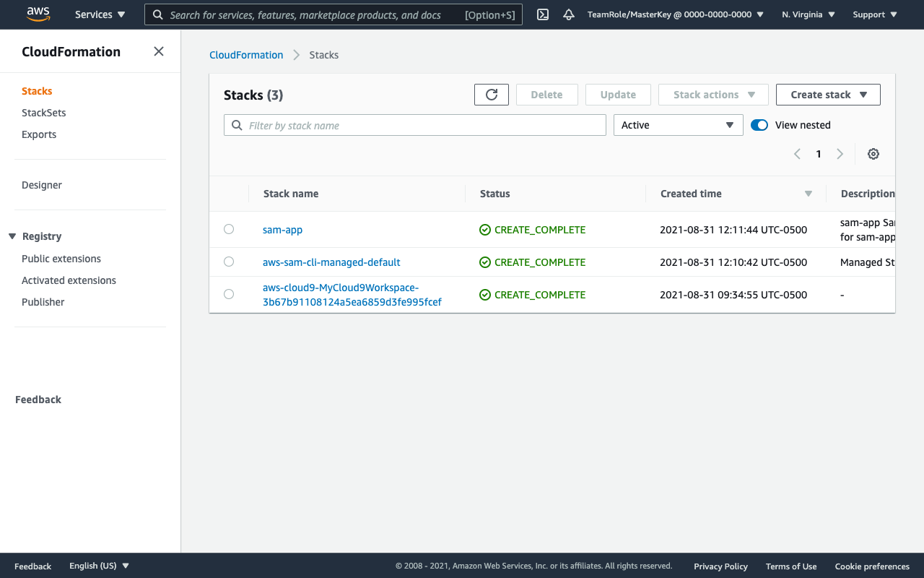Image resolution: width=924 pixels, height=578 pixels.
Task: Open the English (US) language selector
Action: click(100, 566)
